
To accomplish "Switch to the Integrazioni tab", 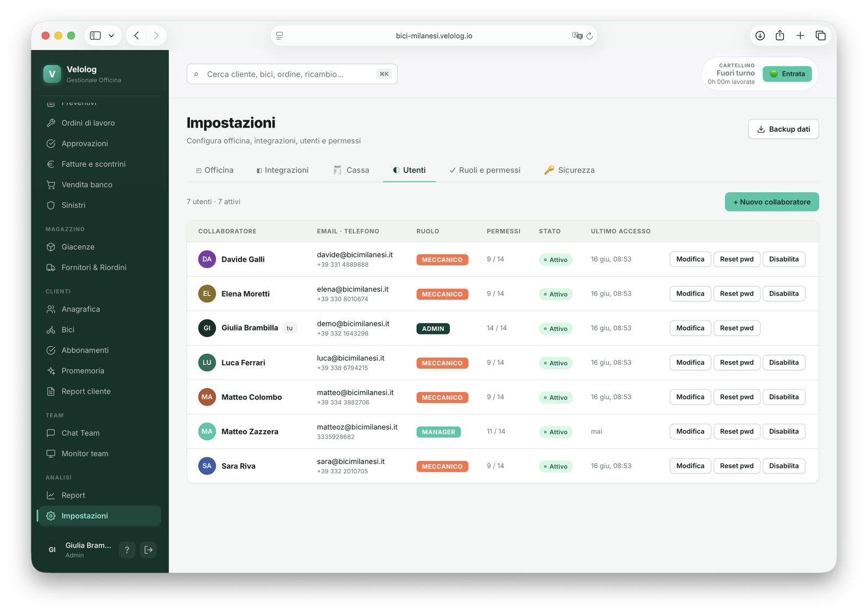I will (x=283, y=170).
